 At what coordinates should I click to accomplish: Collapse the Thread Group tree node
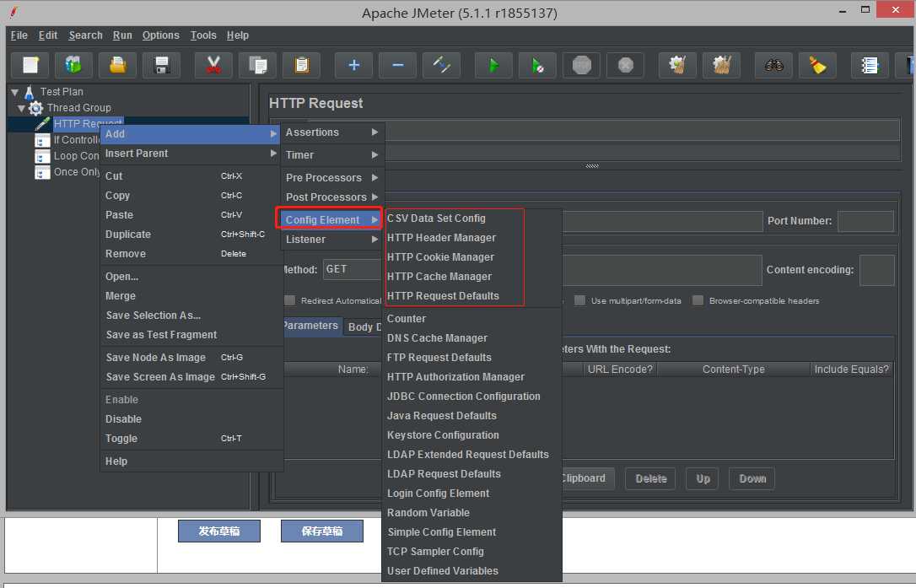tap(22, 108)
